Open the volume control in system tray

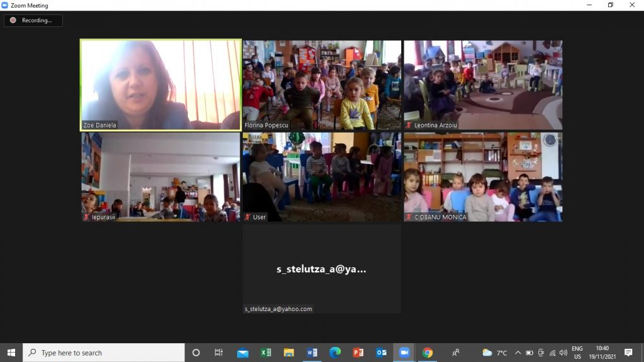click(x=563, y=353)
